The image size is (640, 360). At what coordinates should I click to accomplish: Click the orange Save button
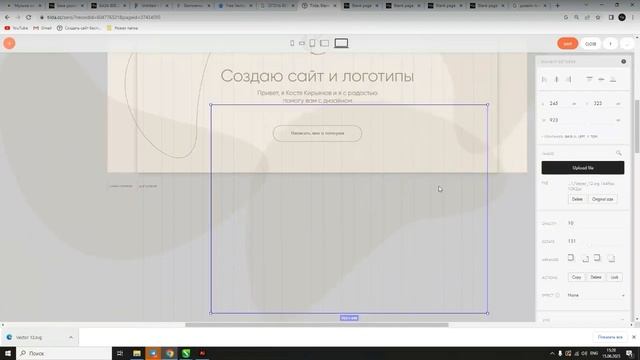point(567,44)
